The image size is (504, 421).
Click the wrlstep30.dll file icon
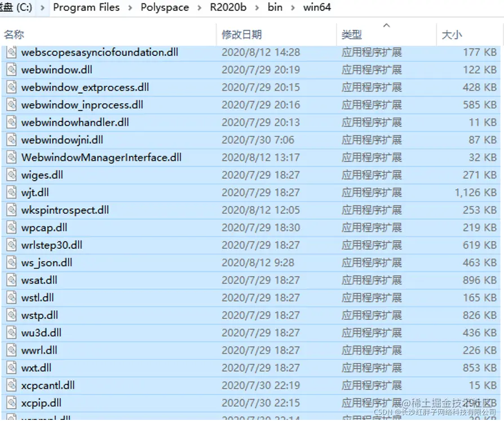12,245
